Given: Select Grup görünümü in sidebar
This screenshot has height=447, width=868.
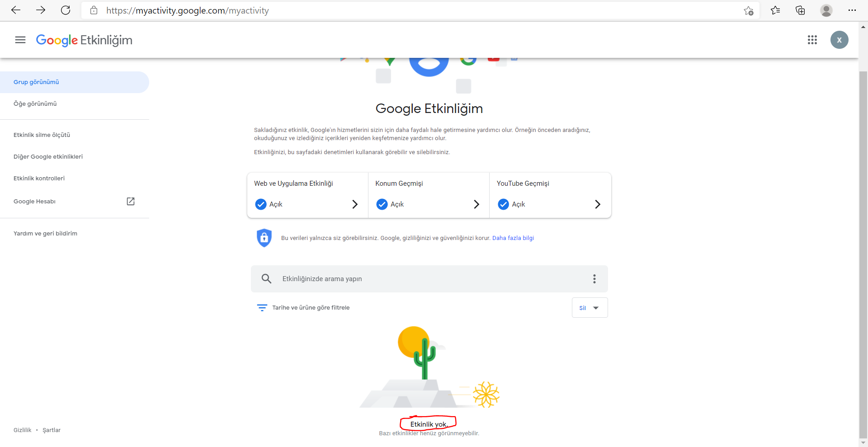Looking at the screenshot, I should coord(75,82).
